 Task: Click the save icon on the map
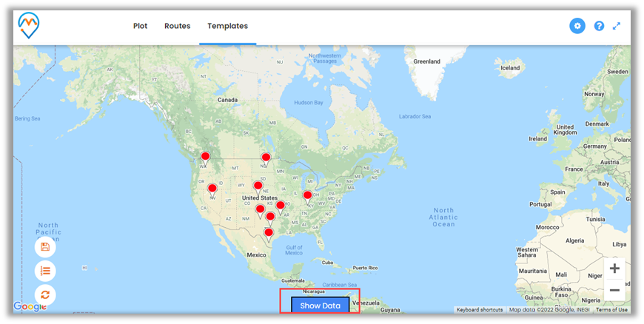(45, 247)
